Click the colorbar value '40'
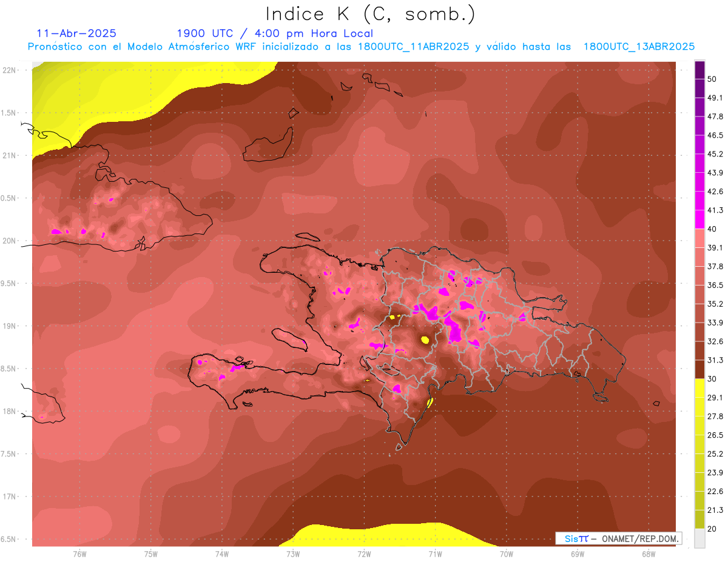728x562 pixels. tap(712, 229)
